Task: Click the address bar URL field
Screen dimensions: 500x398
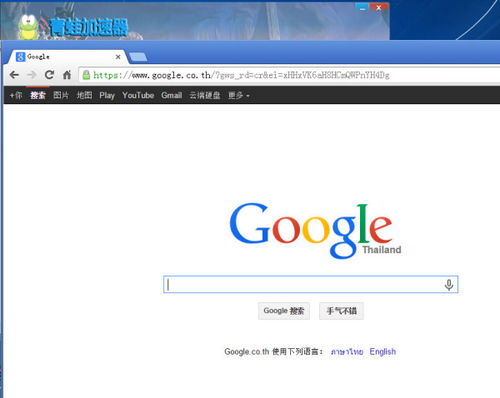Action: tap(289, 75)
